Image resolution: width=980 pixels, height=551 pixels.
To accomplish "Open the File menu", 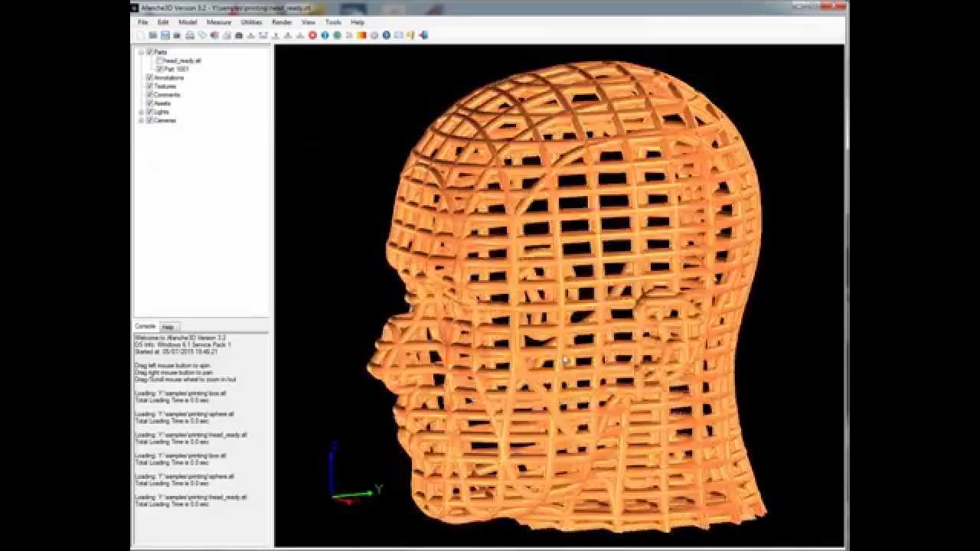I will tap(142, 22).
